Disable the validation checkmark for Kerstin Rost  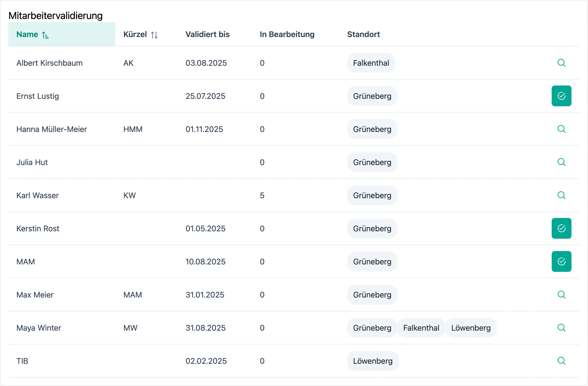click(561, 228)
